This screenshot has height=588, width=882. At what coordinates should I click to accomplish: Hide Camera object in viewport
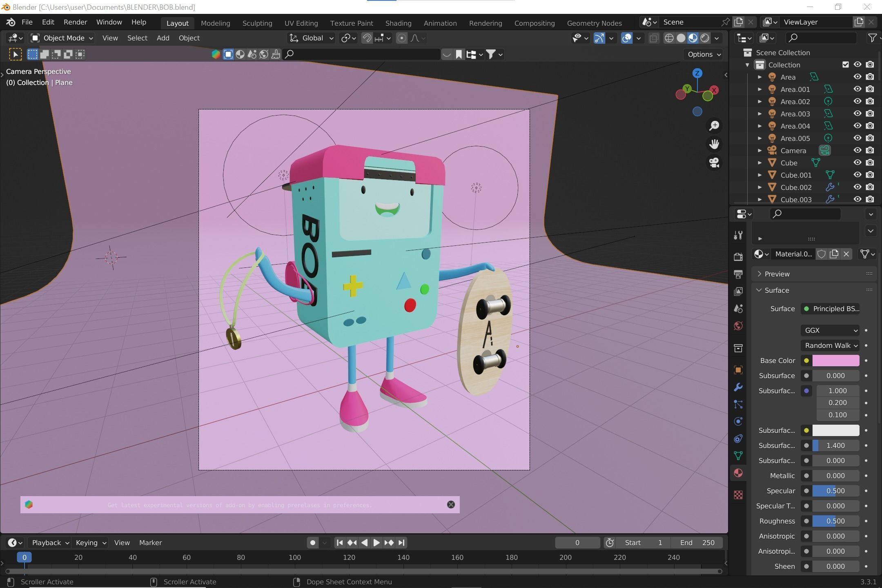pos(857,150)
